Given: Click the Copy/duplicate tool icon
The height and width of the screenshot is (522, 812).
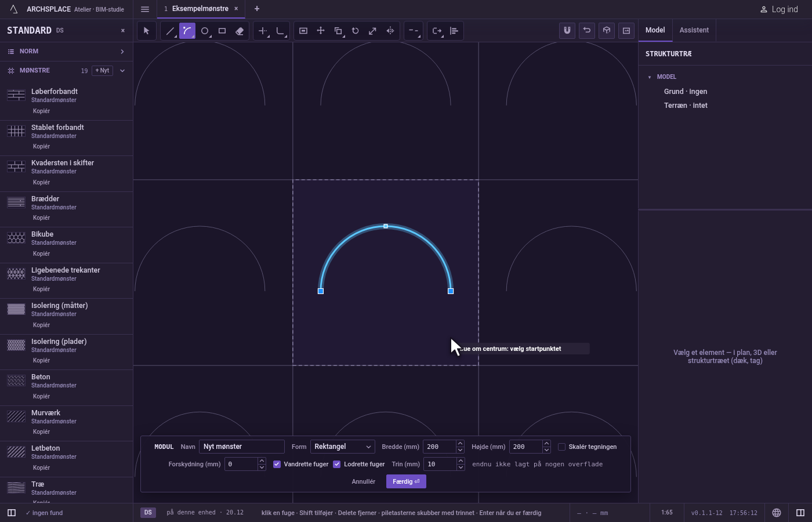Looking at the screenshot, I should pyautogui.click(x=338, y=31).
